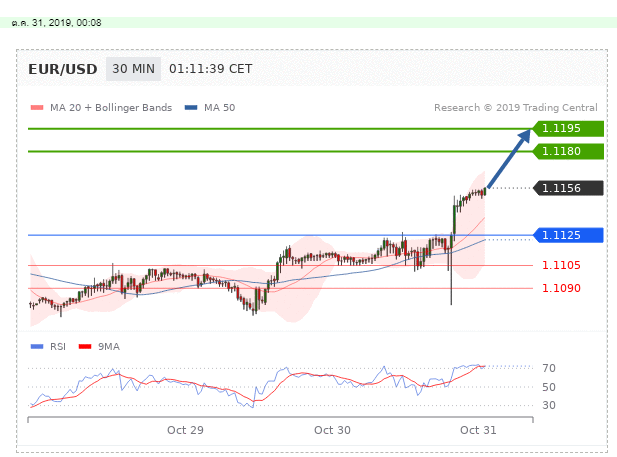This screenshot has width=617, height=457.
Task: Click the EUR/USD symbol title
Action: pos(63,69)
